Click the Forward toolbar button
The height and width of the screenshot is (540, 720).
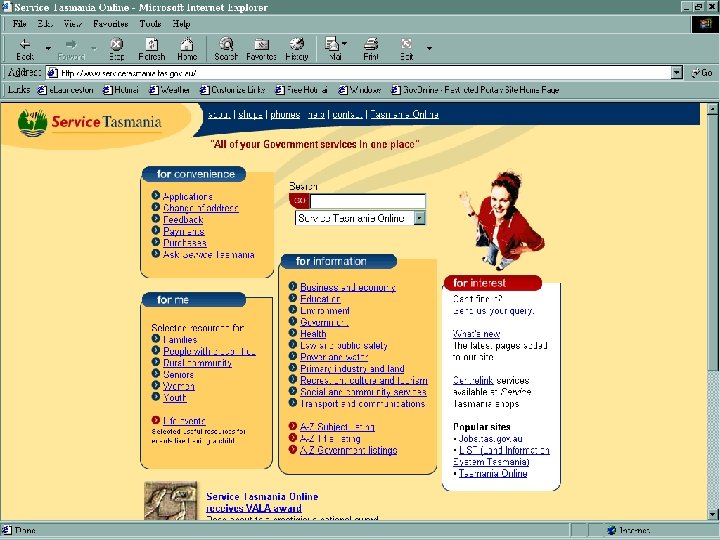click(x=71, y=49)
